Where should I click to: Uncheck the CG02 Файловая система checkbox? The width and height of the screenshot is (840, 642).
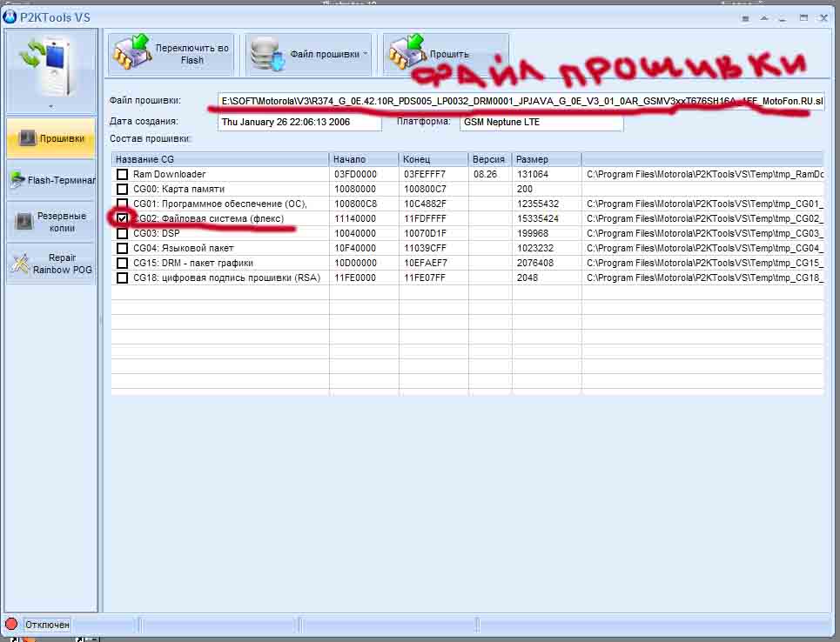[x=122, y=218]
